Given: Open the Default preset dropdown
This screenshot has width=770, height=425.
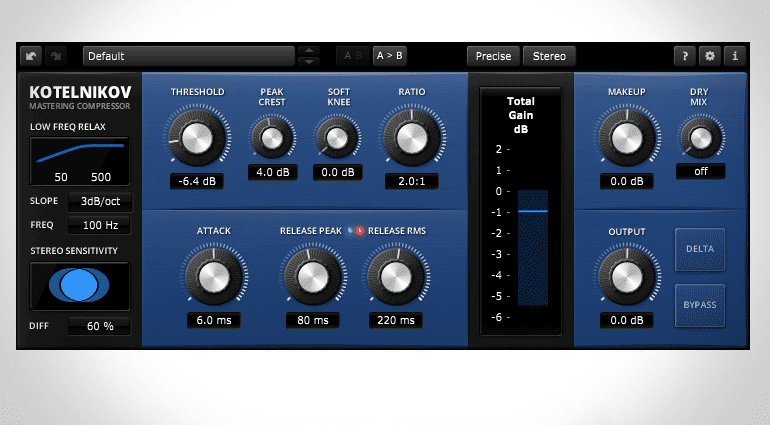Looking at the screenshot, I should tap(189, 56).
